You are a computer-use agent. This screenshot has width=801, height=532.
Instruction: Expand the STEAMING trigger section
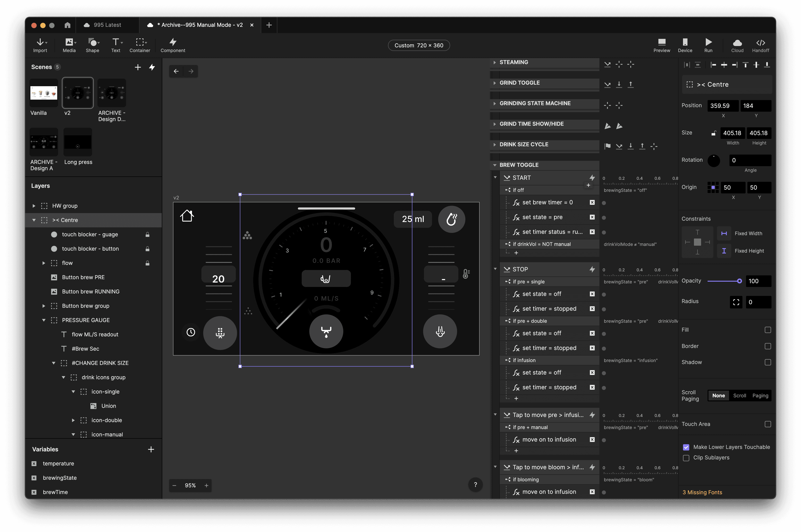point(494,63)
